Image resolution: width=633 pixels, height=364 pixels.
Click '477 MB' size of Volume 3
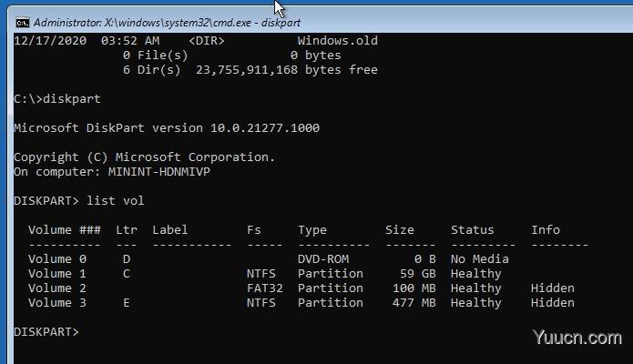click(414, 302)
